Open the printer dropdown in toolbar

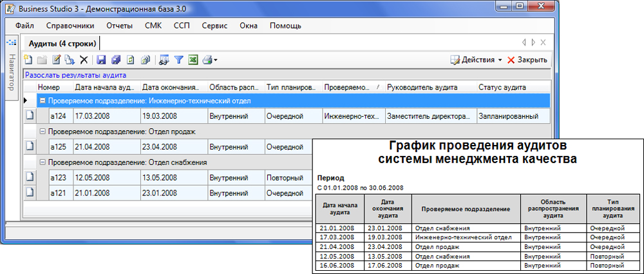point(216,60)
